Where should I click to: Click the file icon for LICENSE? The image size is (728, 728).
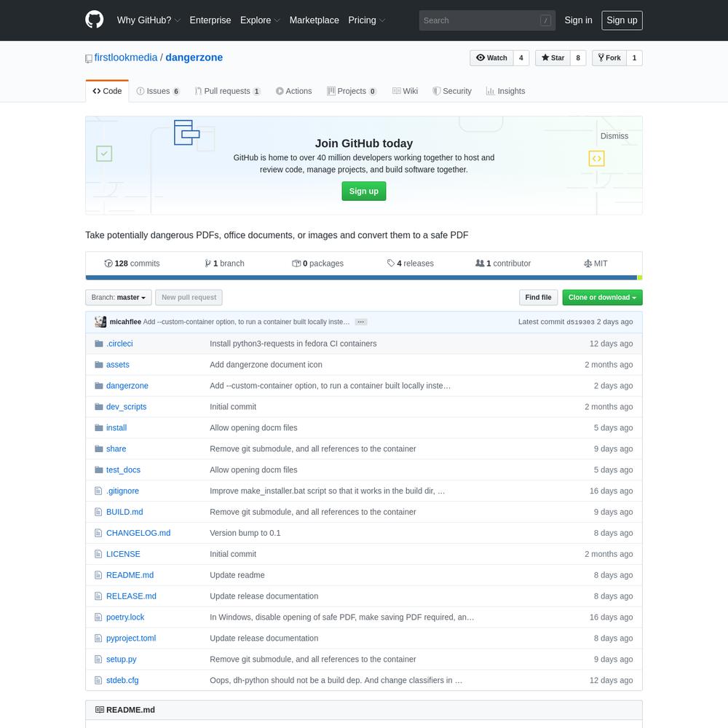click(98, 554)
